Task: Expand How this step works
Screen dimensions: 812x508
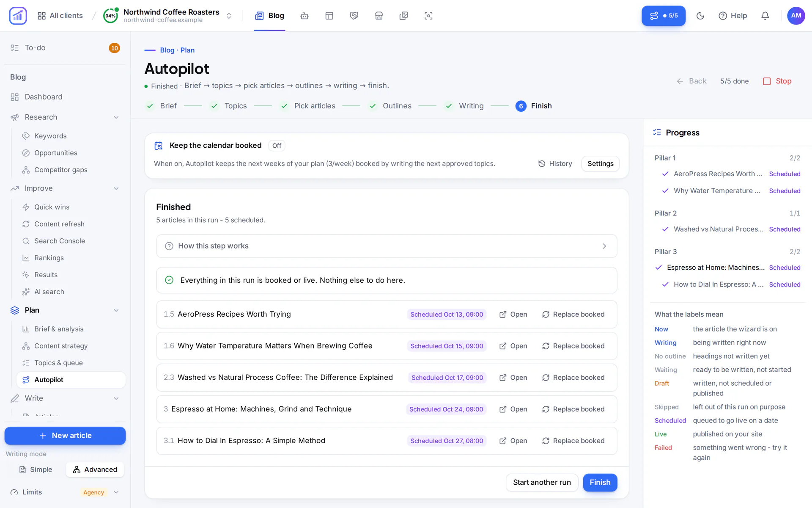Action: 387,246
